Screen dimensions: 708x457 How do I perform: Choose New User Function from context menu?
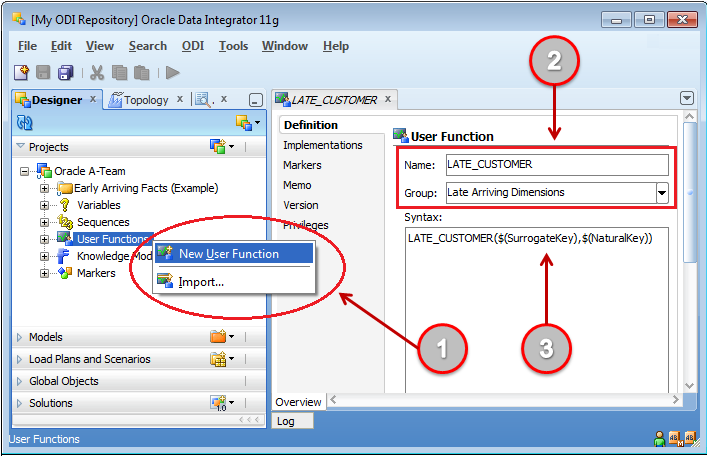click(234, 253)
